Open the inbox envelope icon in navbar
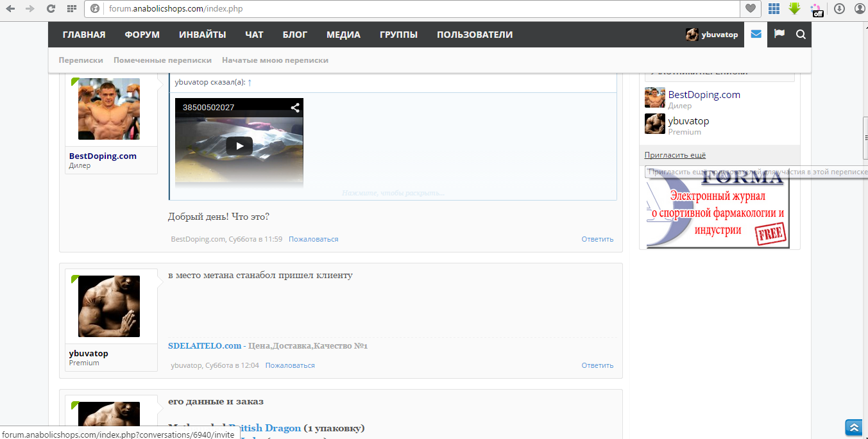This screenshot has height=439, width=868. pyautogui.click(x=756, y=35)
